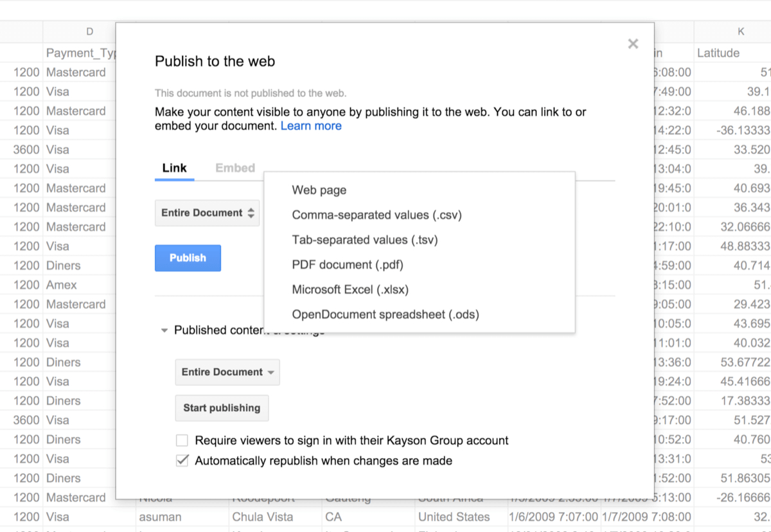Pick Microsoft Excel (.xlsx) format
Viewport: 771px width, 532px height.
click(350, 290)
